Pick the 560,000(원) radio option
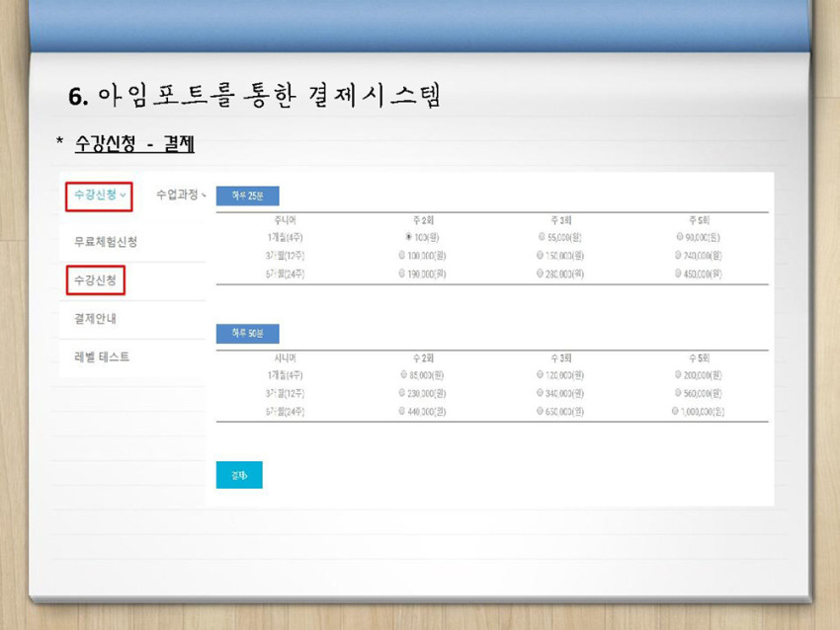Image resolution: width=840 pixels, height=630 pixels. (x=678, y=393)
